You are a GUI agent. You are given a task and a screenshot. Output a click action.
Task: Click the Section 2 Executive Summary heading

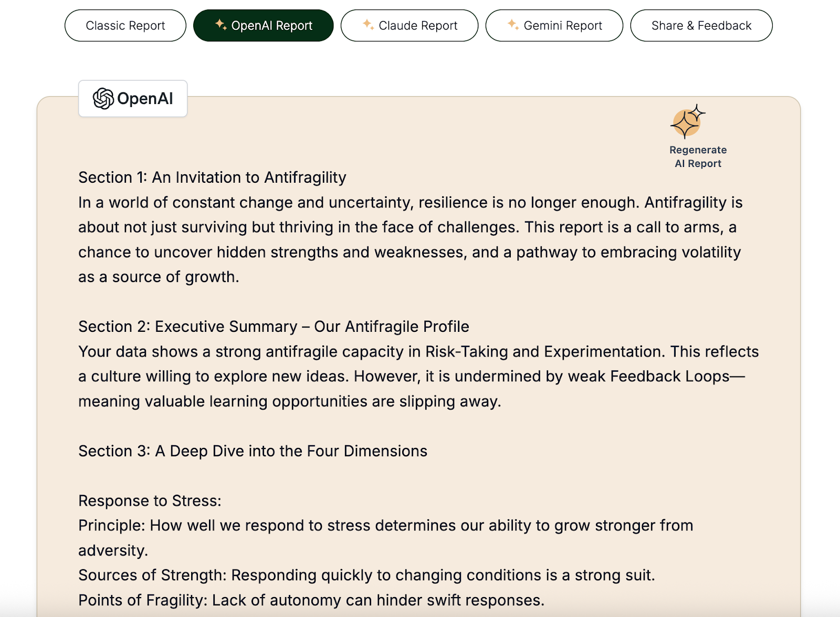274,327
